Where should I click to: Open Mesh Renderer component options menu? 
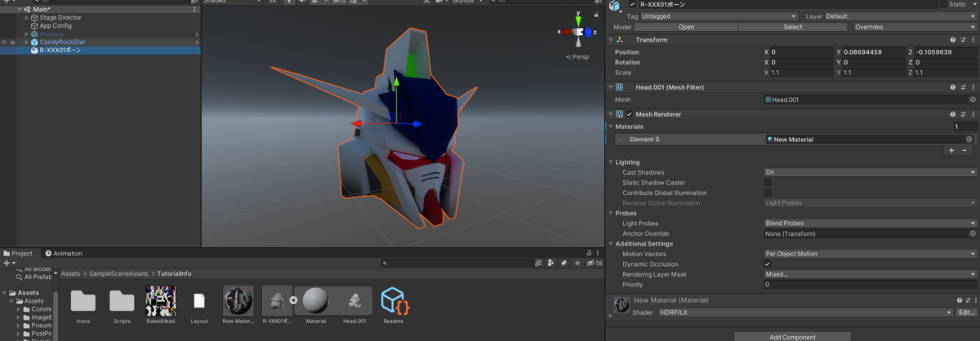pyautogui.click(x=973, y=114)
